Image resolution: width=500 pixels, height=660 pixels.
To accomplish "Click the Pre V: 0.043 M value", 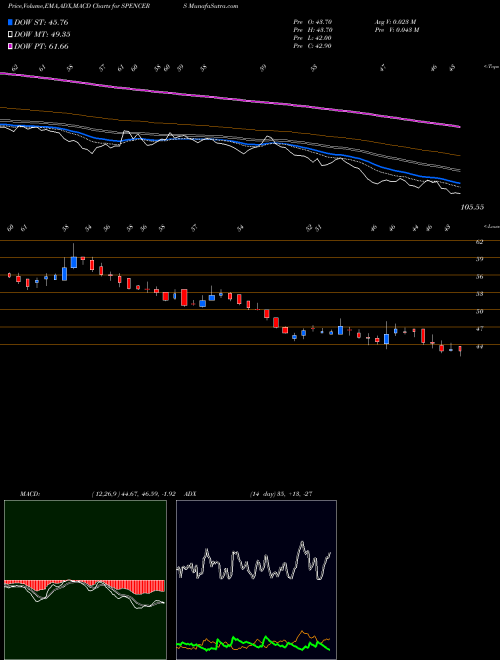I will [x=398, y=30].
